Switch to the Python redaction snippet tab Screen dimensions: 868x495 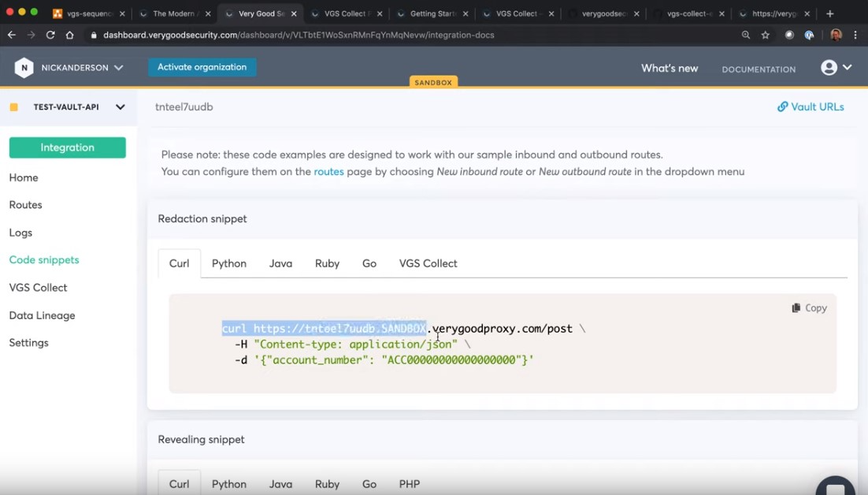(x=228, y=263)
